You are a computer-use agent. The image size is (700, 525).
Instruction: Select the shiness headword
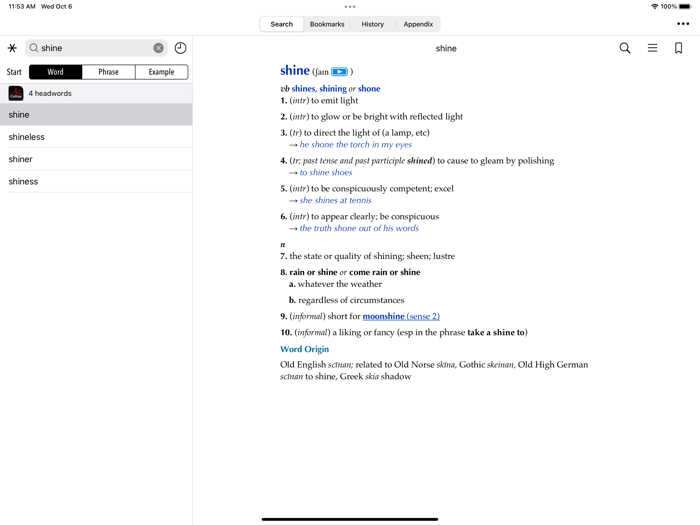(x=96, y=182)
